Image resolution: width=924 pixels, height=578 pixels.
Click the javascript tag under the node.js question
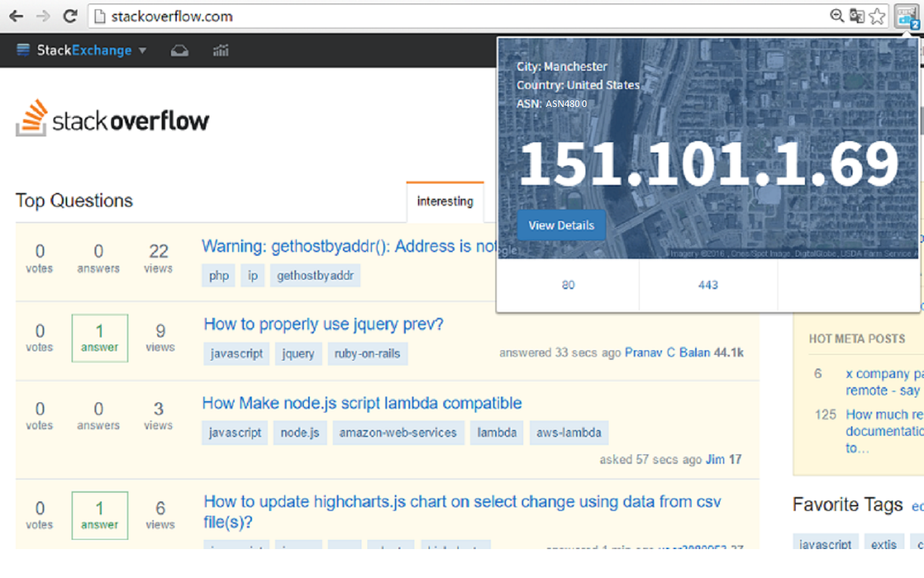click(235, 432)
